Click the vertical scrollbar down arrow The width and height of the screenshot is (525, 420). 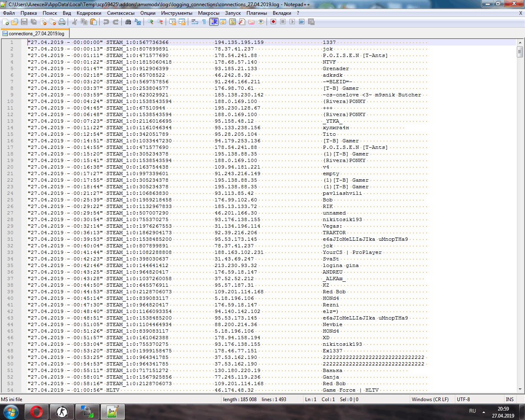pyautogui.click(x=520, y=389)
